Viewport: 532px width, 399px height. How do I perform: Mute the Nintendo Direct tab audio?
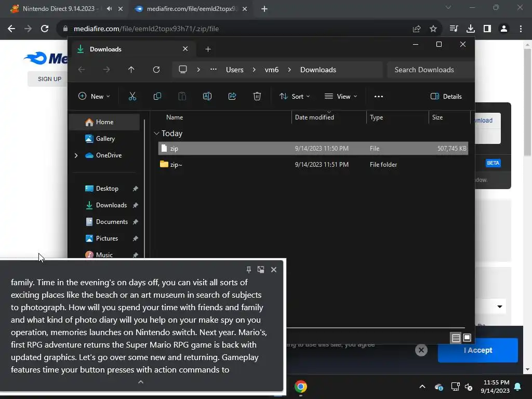[x=109, y=9]
